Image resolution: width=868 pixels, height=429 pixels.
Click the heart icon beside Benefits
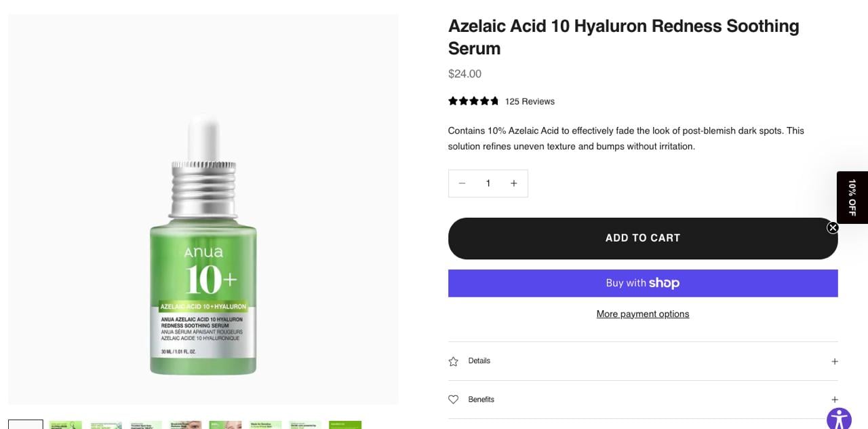coord(454,400)
